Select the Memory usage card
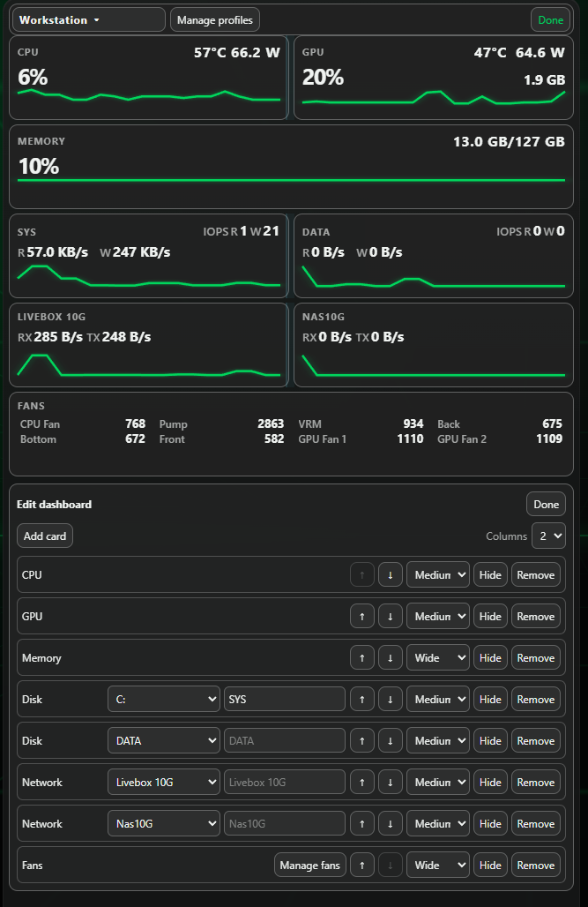The image size is (588, 907). coord(292,167)
